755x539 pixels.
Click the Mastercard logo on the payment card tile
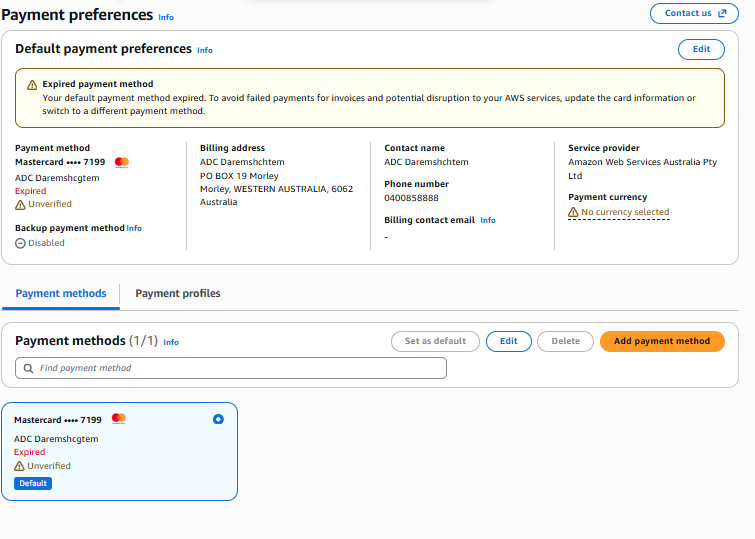[119, 419]
